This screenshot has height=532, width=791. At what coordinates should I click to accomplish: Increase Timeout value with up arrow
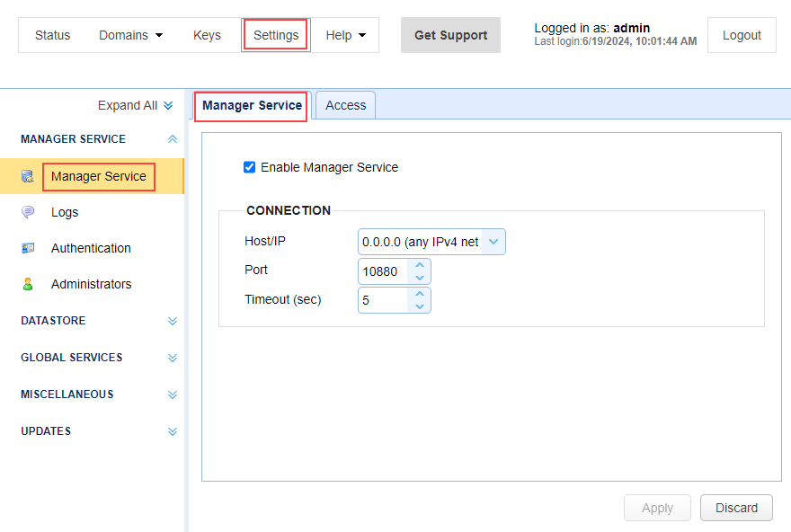[x=419, y=294]
